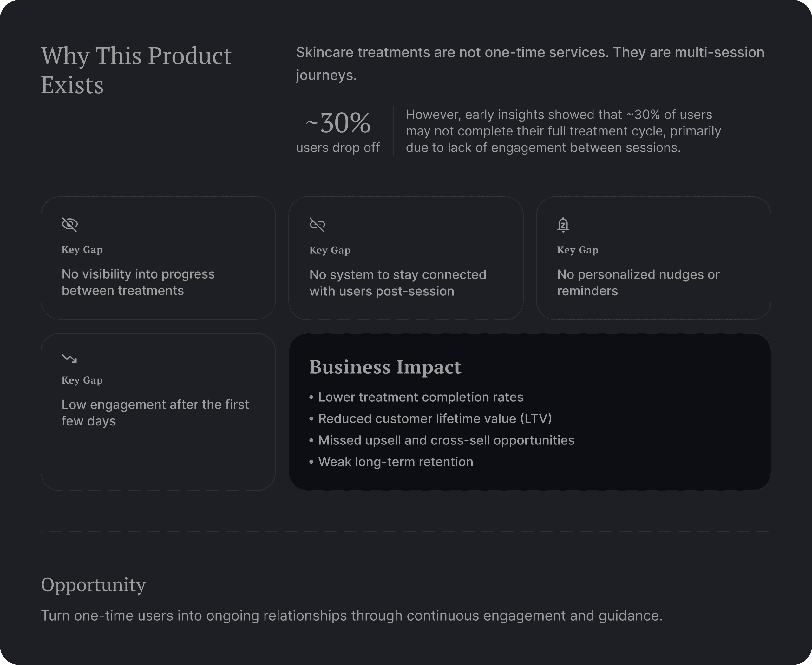
Task: Click the snoozed bell icon
Action: coord(563,225)
